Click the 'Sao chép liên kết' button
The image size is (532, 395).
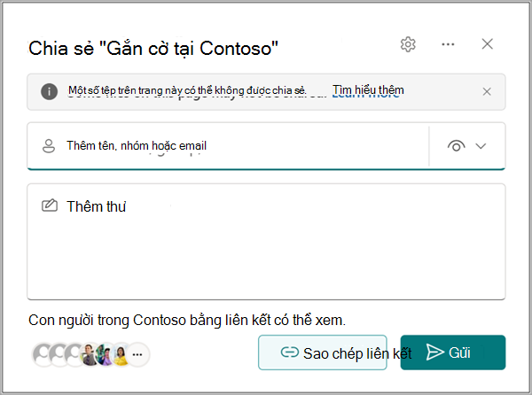323,352
